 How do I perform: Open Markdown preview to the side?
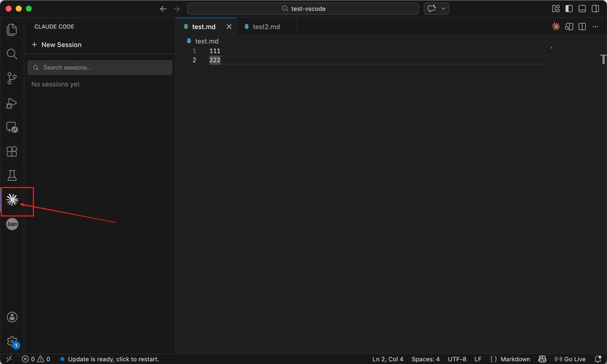pos(569,27)
